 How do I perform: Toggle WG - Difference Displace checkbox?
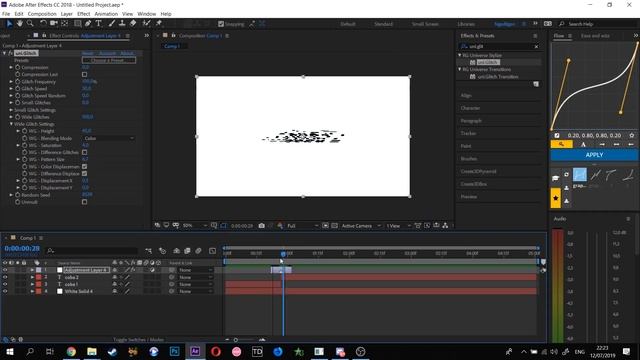[84, 173]
